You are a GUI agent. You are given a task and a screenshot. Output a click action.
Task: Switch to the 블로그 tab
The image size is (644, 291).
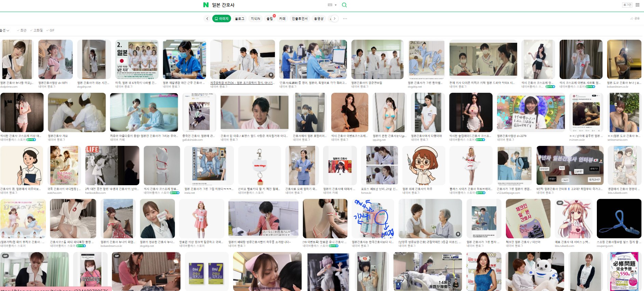pos(240,18)
